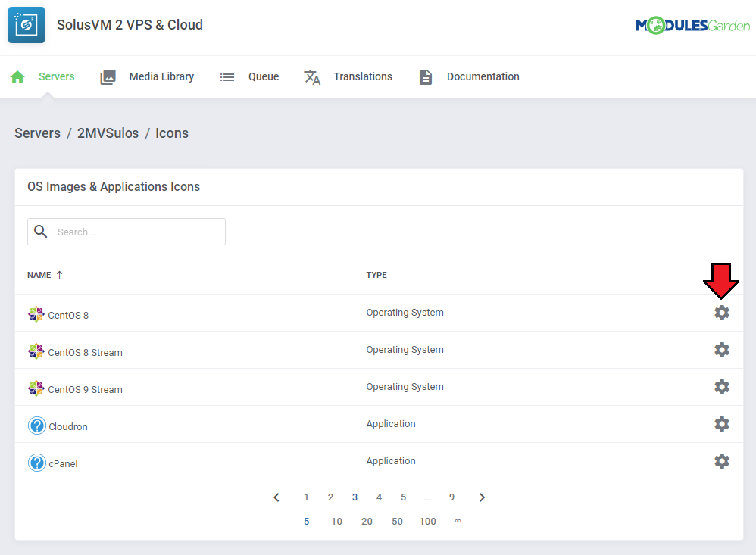
Task: Click the CentOS 8 logo thumbnail
Action: (x=36, y=314)
